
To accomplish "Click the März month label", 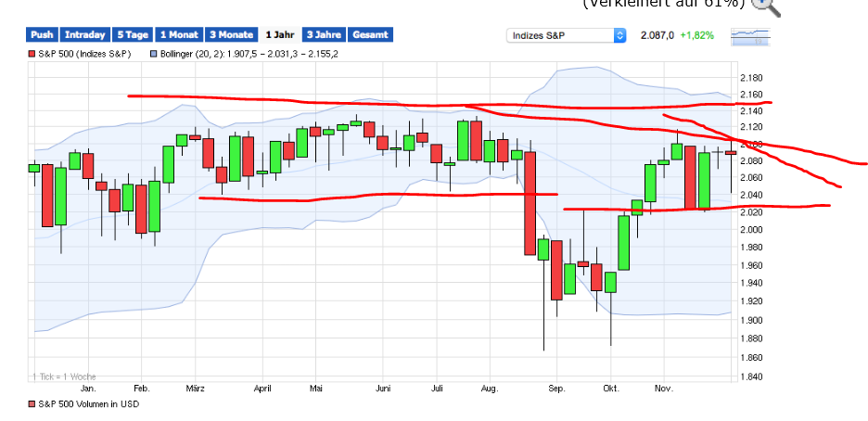I will coord(195,389).
